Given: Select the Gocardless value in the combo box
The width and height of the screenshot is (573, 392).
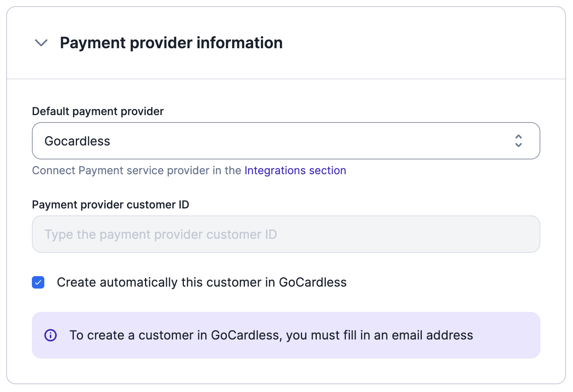Looking at the screenshot, I should [x=77, y=141].
